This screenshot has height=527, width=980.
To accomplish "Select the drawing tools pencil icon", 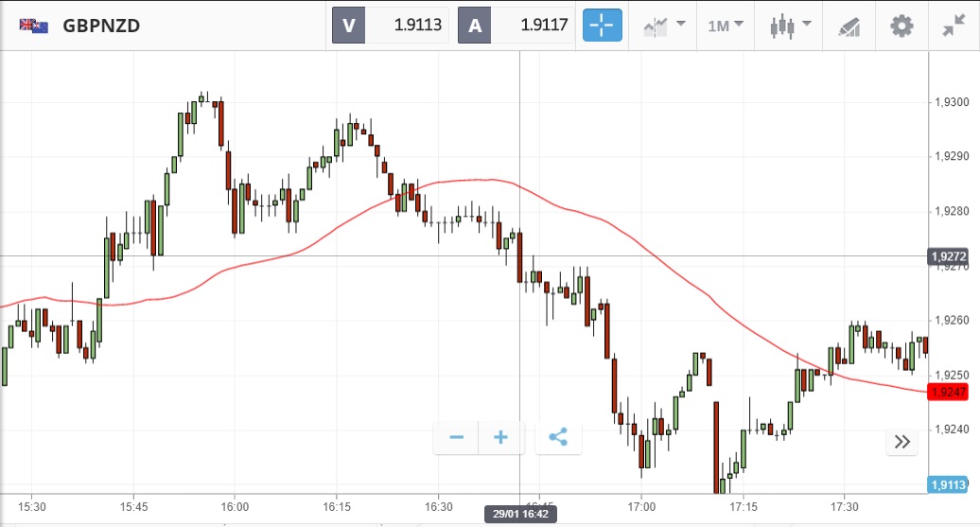I will pyautogui.click(x=849, y=26).
